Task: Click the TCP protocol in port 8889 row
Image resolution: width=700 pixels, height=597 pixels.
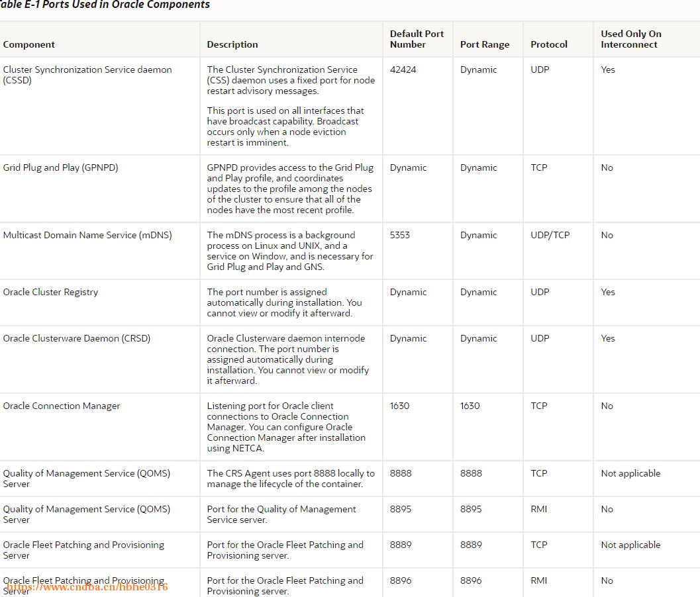Action: (539, 545)
